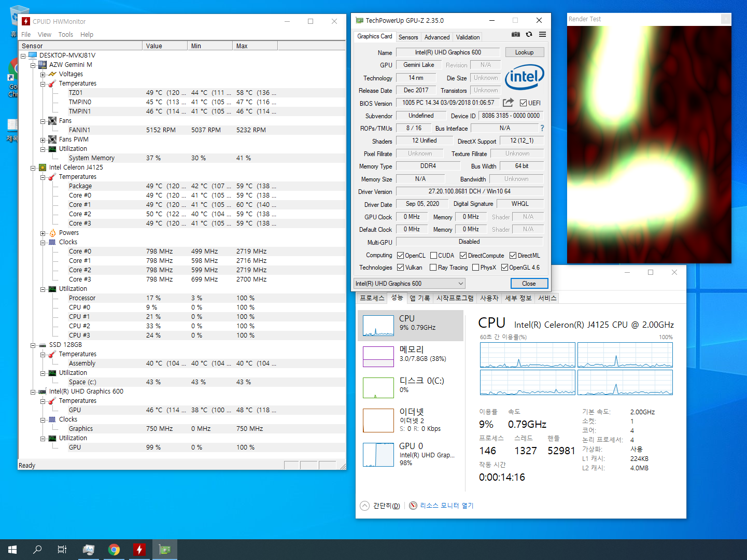Select Ethernet graph thumbnail
Viewport: 747px width, 560px height.
pos(378,421)
